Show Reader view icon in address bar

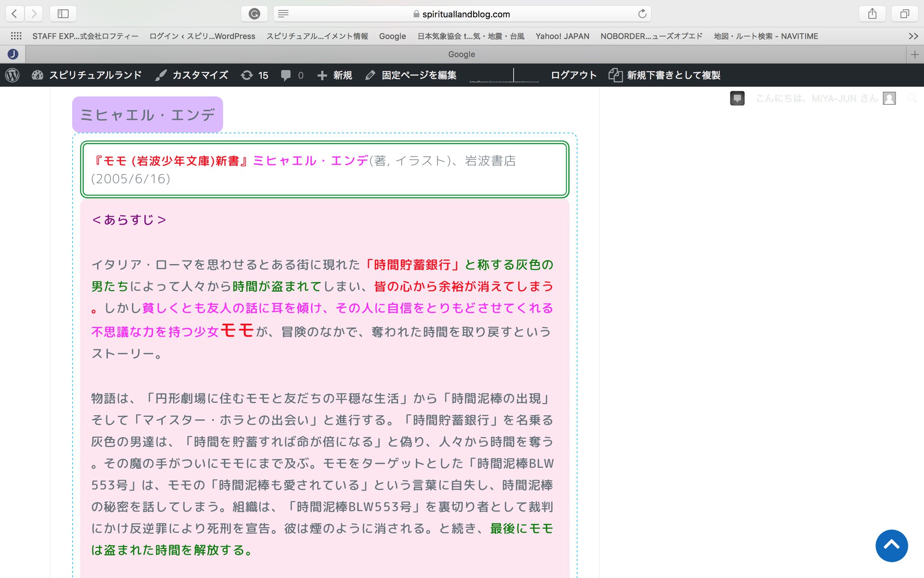pos(283,14)
